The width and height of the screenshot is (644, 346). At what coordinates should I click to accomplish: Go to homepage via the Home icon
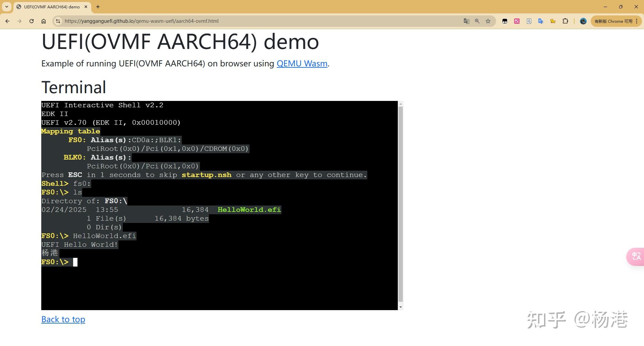tap(44, 21)
